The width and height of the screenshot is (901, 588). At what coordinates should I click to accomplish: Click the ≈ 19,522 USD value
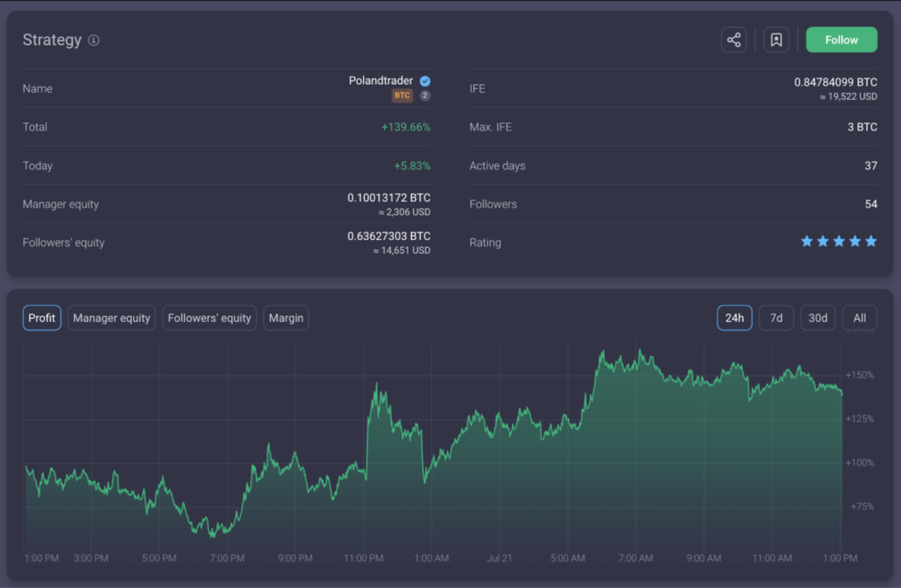(848, 97)
